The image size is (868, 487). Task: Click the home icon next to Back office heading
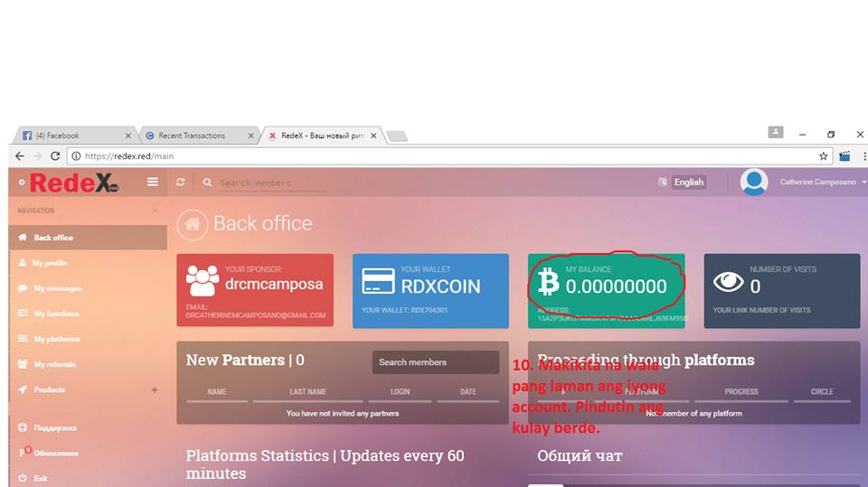pyautogui.click(x=192, y=224)
